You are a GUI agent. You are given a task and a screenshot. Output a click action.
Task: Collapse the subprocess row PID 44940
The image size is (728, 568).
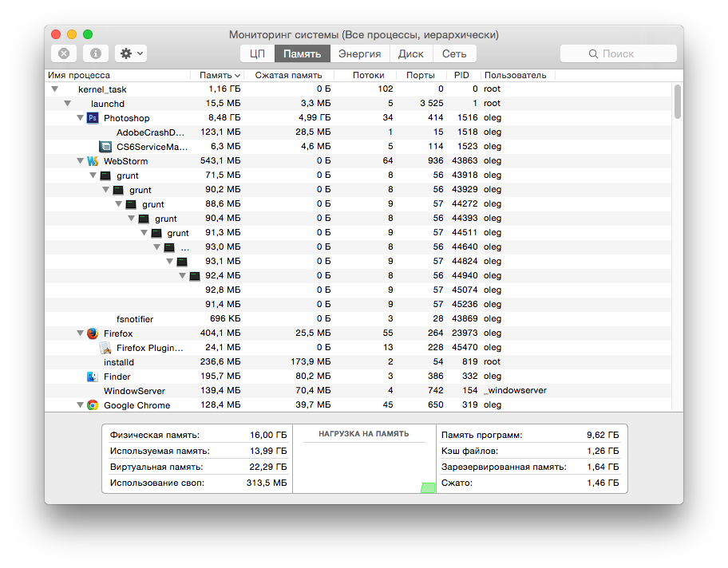[183, 276]
